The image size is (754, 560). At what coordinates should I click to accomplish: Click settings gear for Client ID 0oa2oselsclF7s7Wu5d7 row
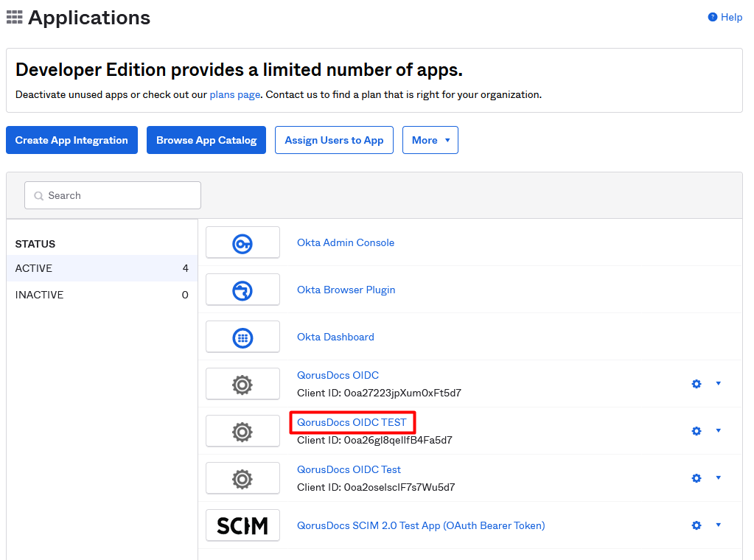tap(697, 478)
